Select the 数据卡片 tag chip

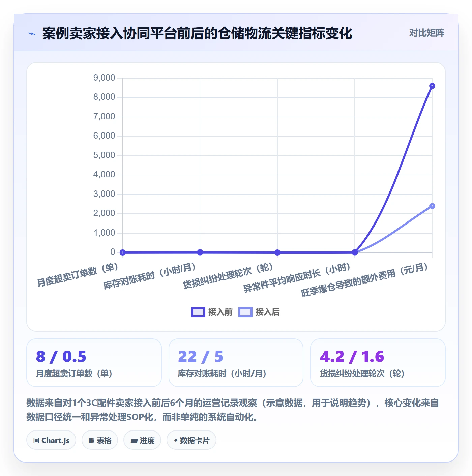coord(191,440)
